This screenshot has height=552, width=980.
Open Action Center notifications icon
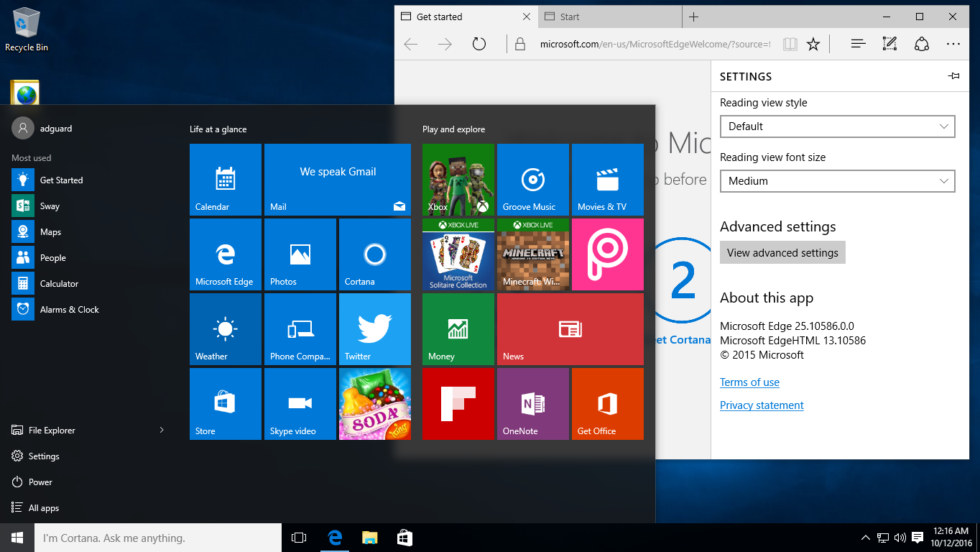point(917,538)
